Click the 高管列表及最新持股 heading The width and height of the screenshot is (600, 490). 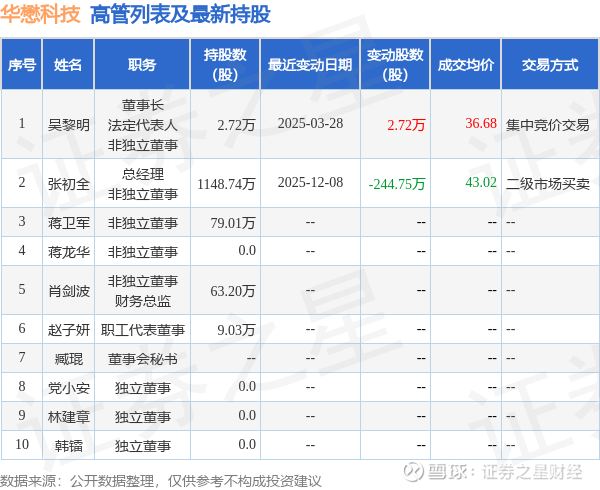point(180,15)
